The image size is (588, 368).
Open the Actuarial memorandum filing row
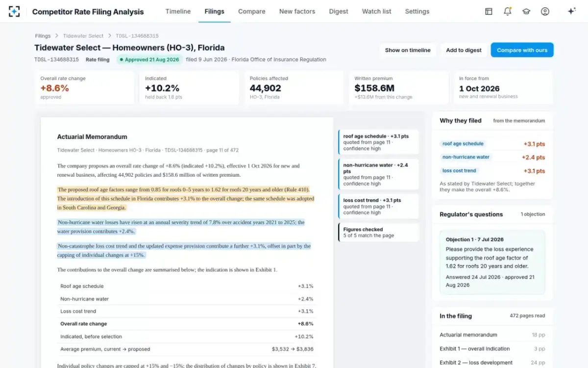click(492, 335)
